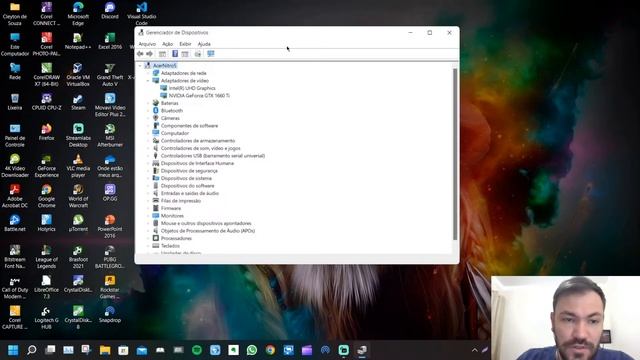Open Spotify from the taskbar
This screenshot has height=360, width=640.
(x=197, y=350)
